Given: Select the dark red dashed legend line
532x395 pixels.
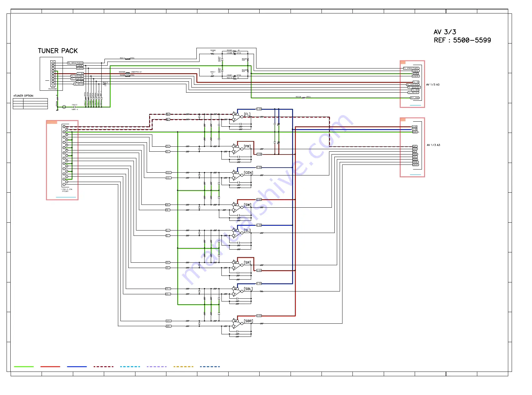Looking at the screenshot, I should (x=104, y=367).
